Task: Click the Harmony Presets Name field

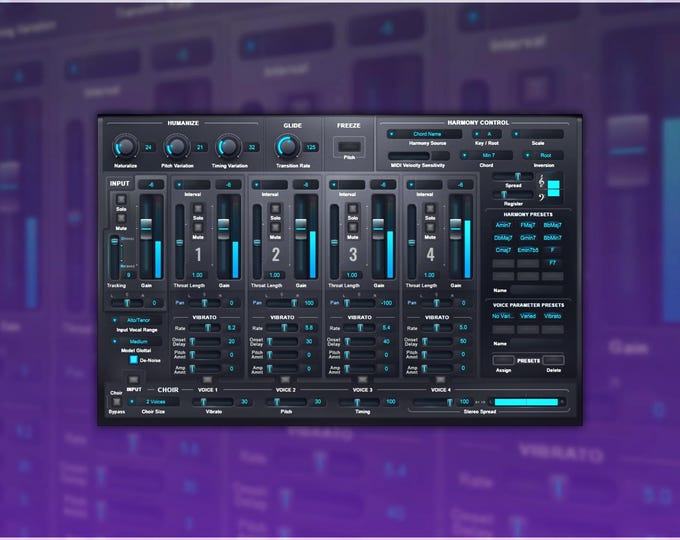Action: coord(537,290)
